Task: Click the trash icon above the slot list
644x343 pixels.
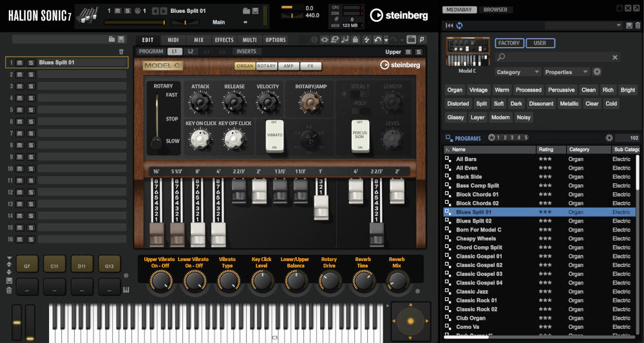Action: click(121, 51)
